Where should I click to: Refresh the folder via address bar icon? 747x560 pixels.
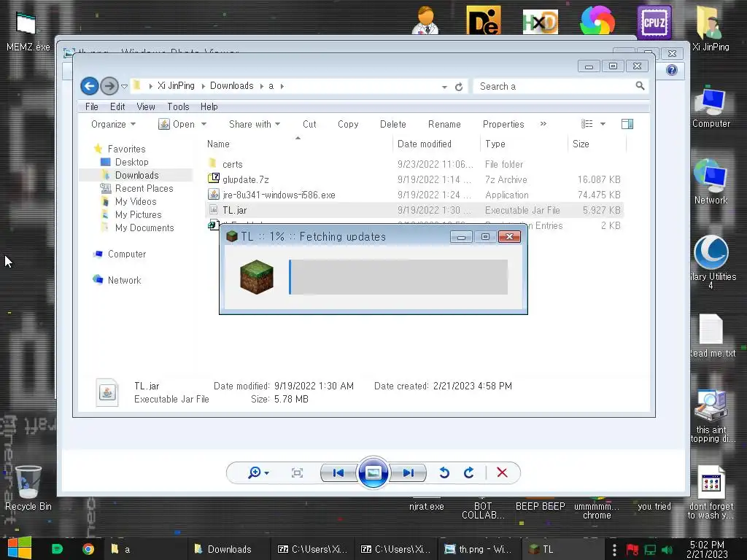[459, 87]
